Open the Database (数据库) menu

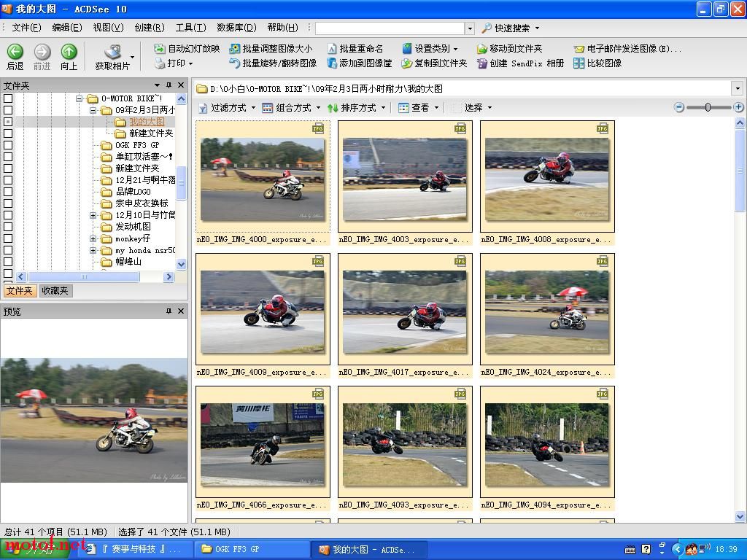[236, 28]
